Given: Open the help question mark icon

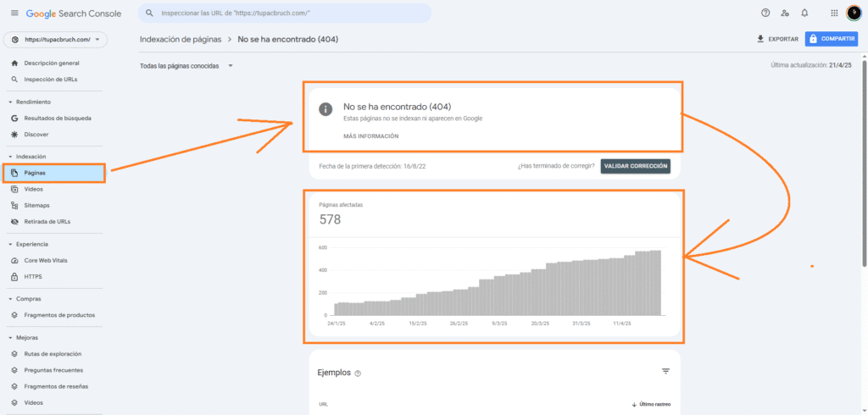Looking at the screenshot, I should coord(765,13).
